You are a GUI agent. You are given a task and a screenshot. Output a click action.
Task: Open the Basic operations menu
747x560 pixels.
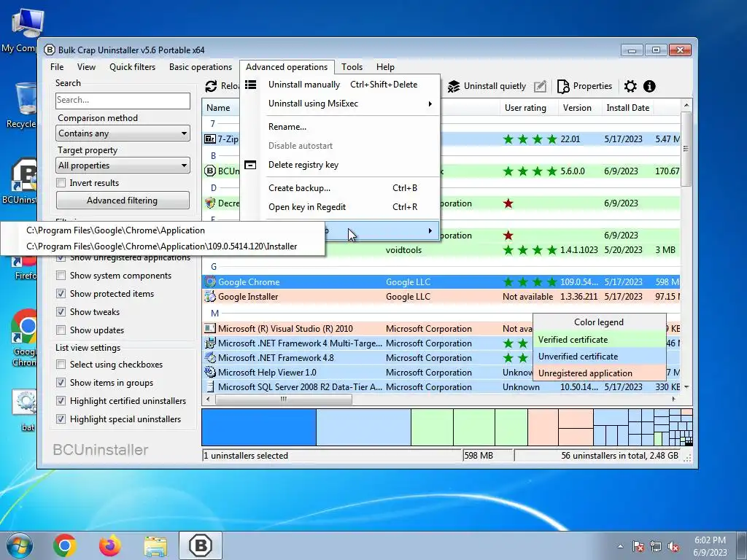click(x=201, y=67)
